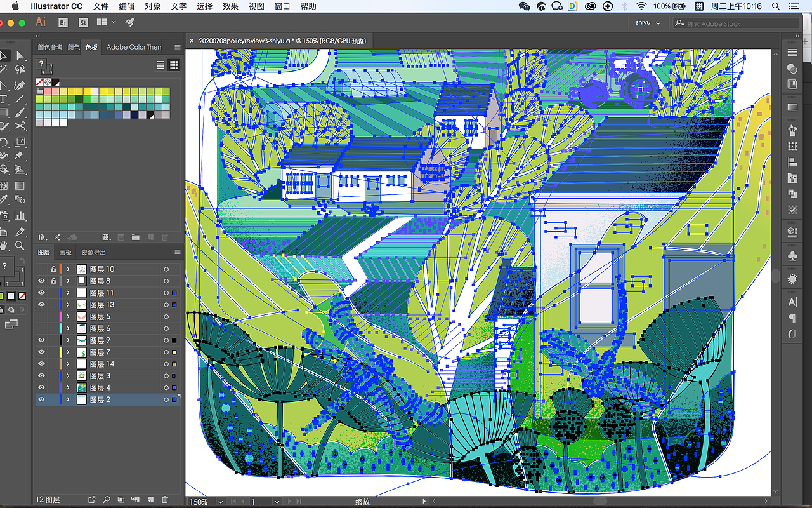812x508 pixels.
Task: Open the Paragraph panel icon
Action: [792, 318]
